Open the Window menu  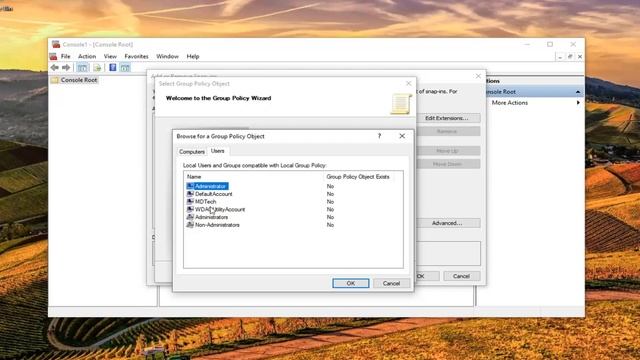tap(167, 56)
